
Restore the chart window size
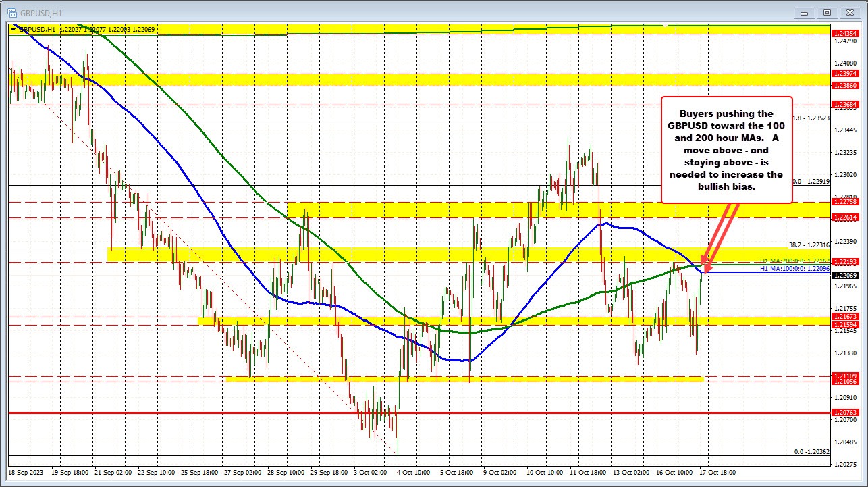pos(826,12)
